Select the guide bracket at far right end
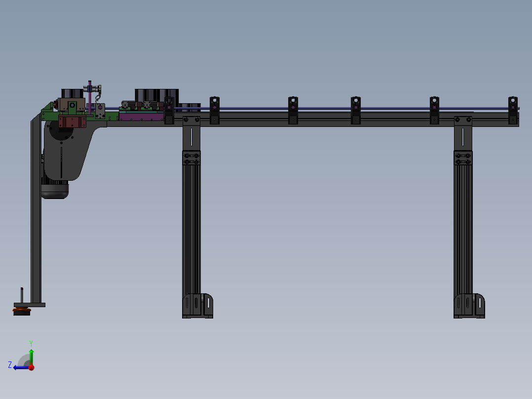Screen dimensions: 532x399 coord(513,110)
